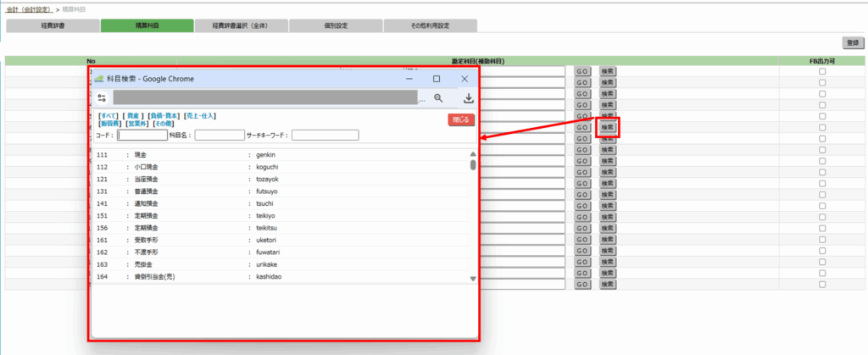868x355 pixels.
Task: Select the その他利用設定 tab
Action: pyautogui.click(x=429, y=25)
